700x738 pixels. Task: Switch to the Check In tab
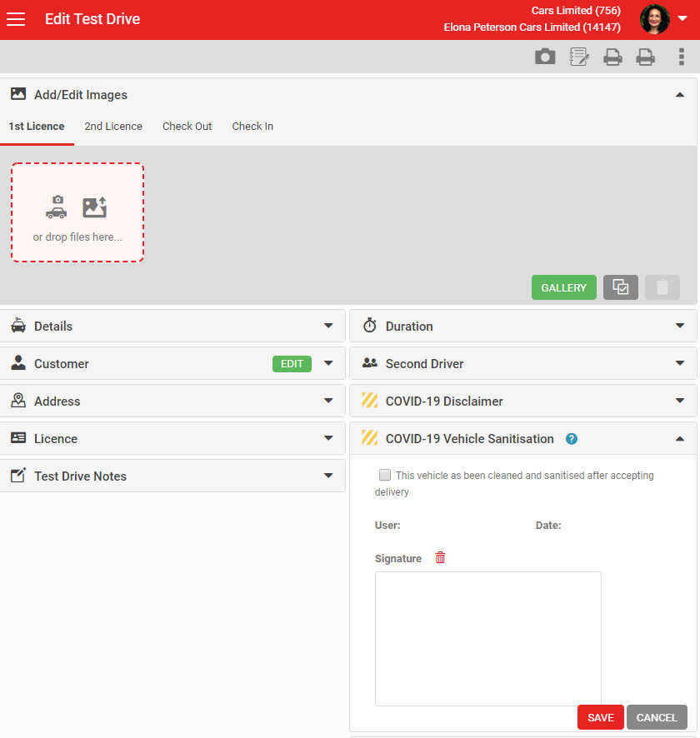pyautogui.click(x=252, y=126)
